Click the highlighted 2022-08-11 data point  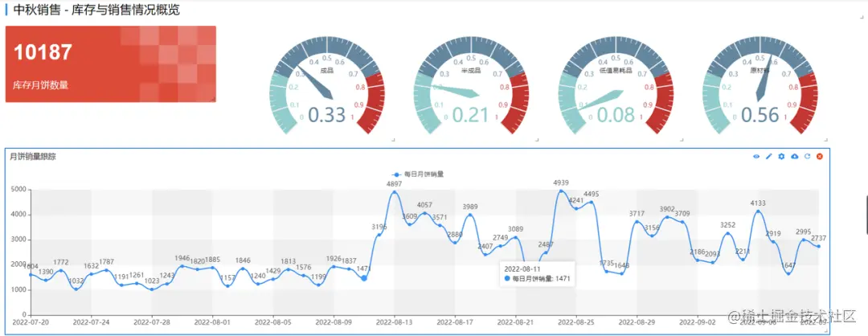[x=364, y=278]
